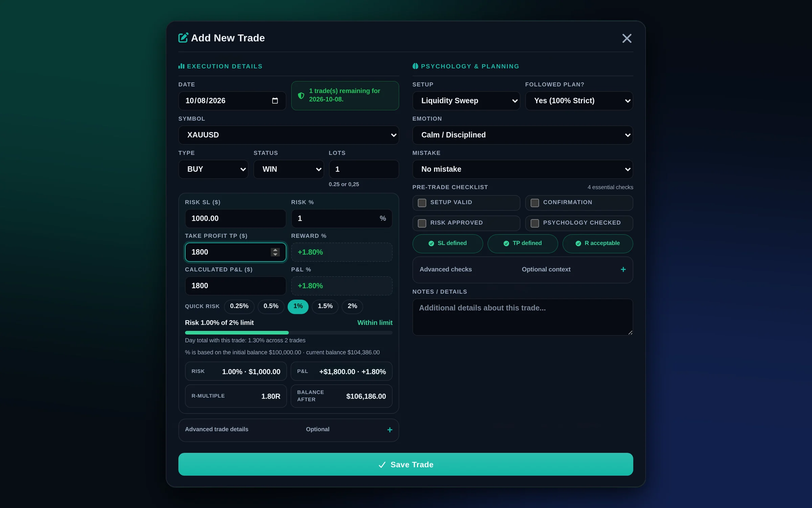This screenshot has height=508, width=812.
Task: Click the R-Multiple 1.80R value
Action: tap(271, 396)
